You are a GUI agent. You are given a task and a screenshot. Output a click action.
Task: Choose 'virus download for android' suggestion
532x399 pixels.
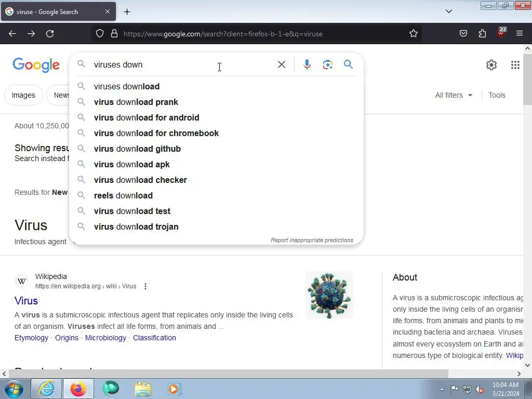[217, 118]
